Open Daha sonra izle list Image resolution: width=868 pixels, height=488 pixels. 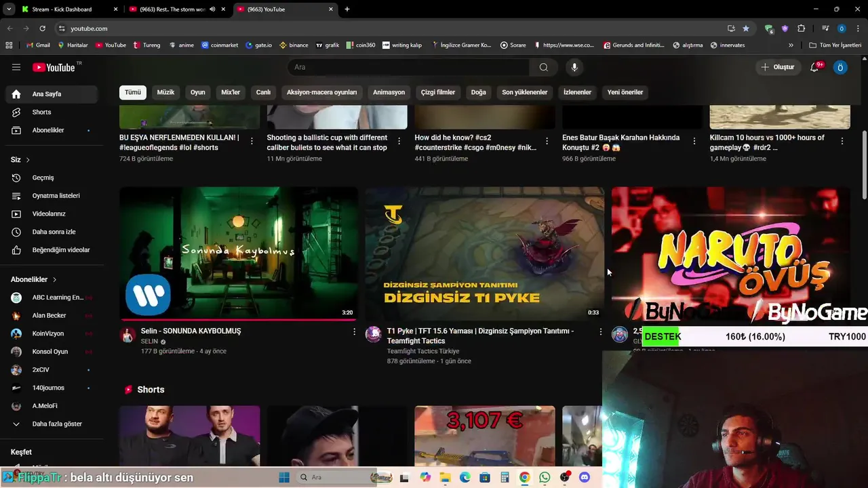(x=52, y=232)
